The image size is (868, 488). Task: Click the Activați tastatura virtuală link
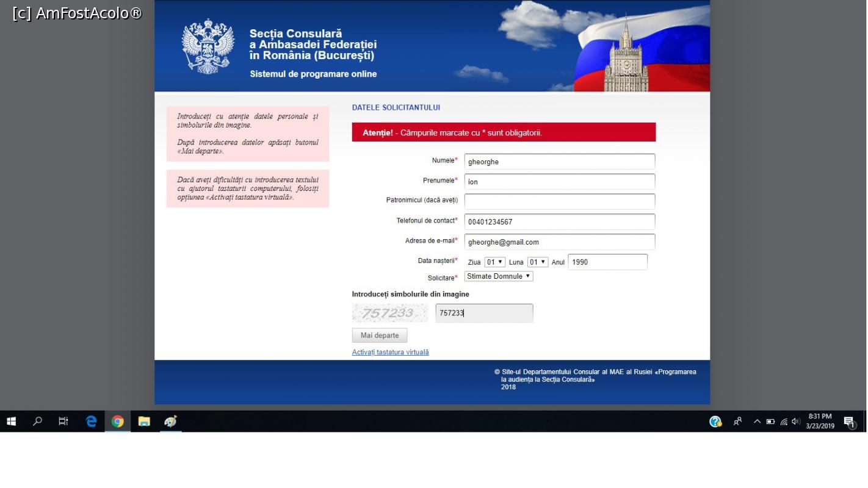point(390,353)
